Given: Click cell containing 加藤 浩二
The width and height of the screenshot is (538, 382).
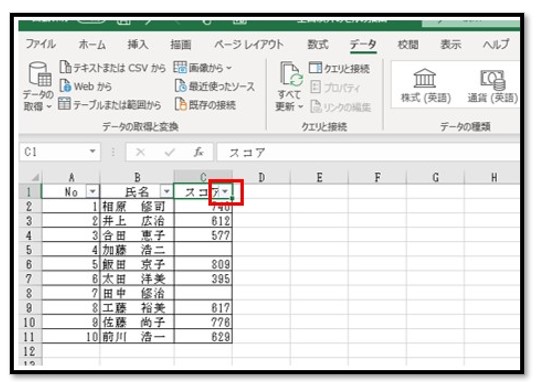Looking at the screenshot, I should [137, 250].
